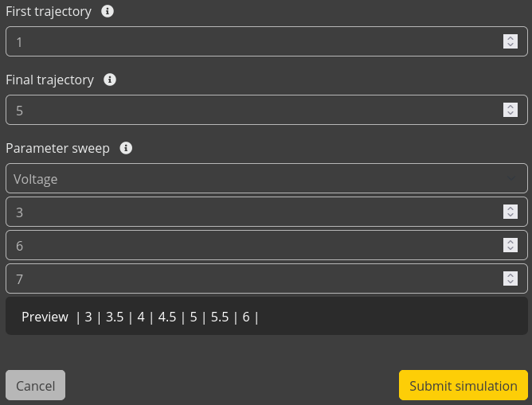Decrease First trajectory with the down arrow
Screen dimensions: 532x405
tap(510, 45)
